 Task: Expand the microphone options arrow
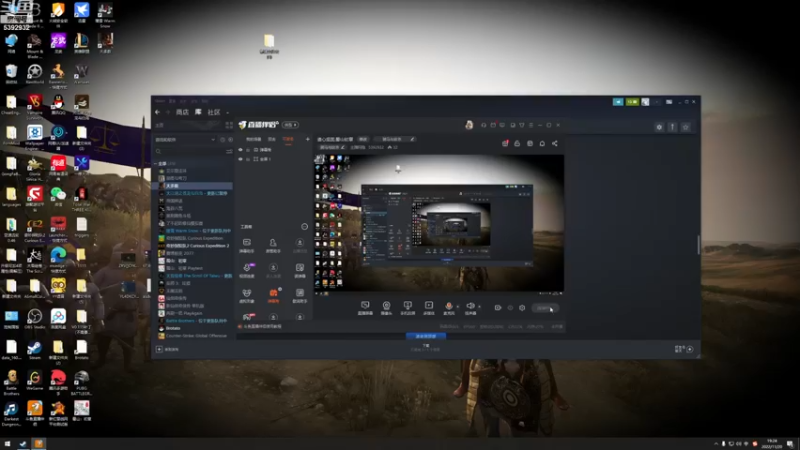pyautogui.click(x=458, y=307)
